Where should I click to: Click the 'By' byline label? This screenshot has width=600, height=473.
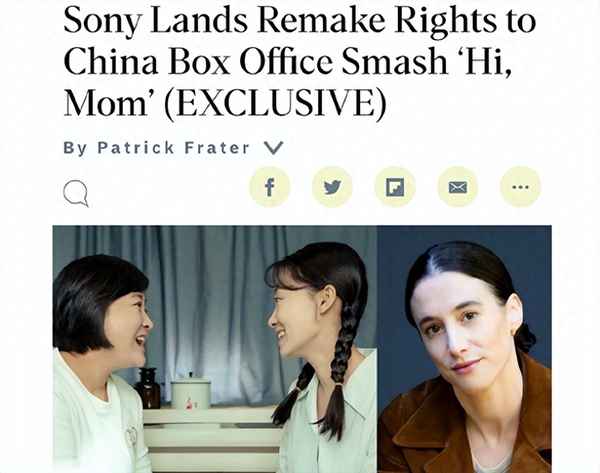click(75, 148)
